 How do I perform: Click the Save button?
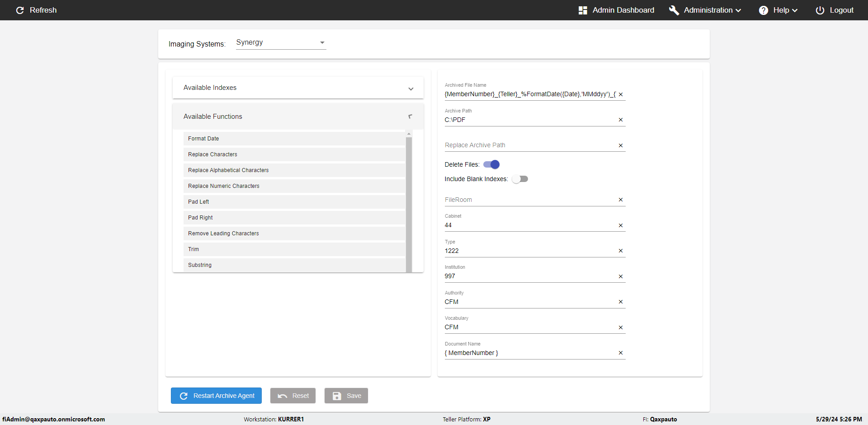click(x=346, y=396)
